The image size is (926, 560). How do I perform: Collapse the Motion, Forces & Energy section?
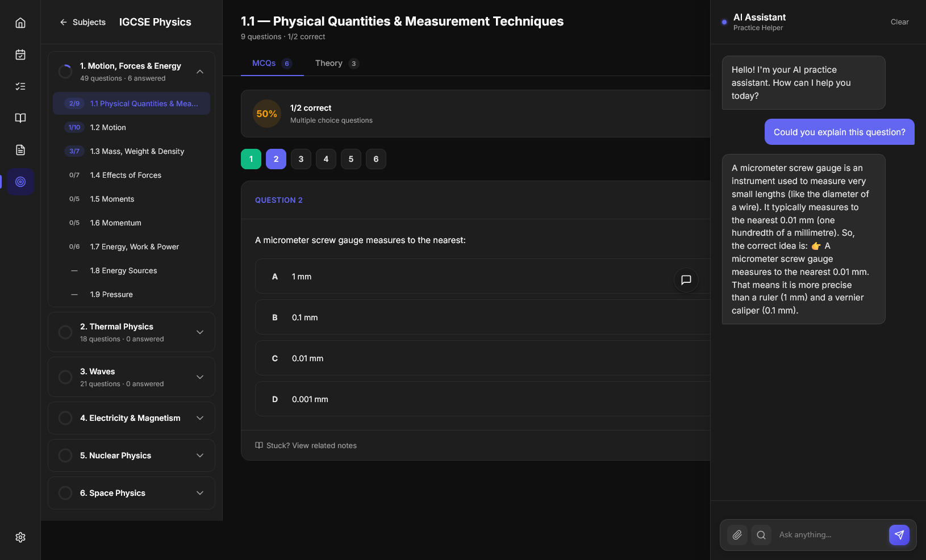[x=200, y=72]
